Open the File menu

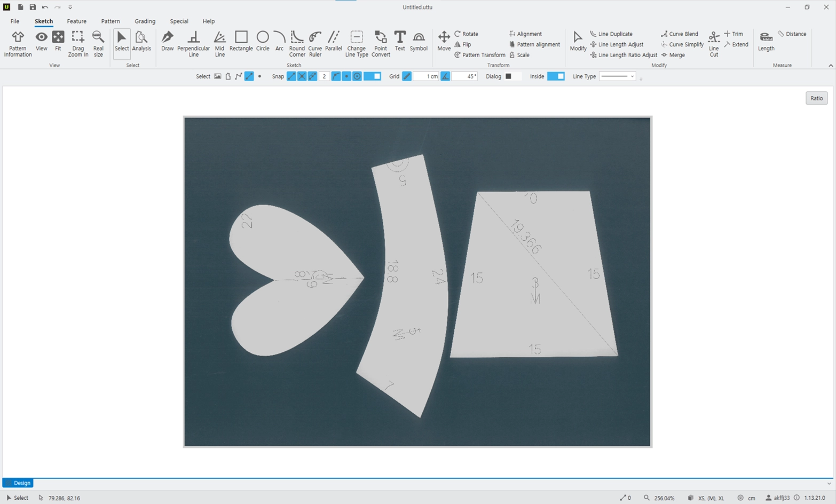point(15,21)
